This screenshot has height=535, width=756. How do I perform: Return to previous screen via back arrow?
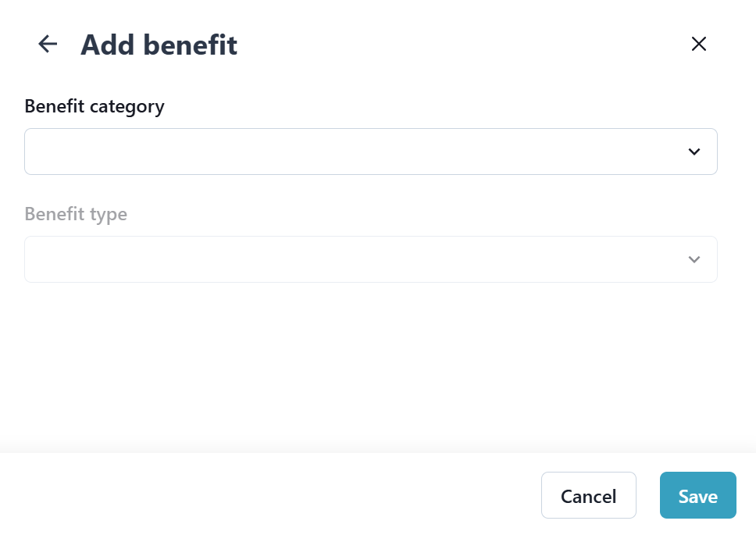48,44
